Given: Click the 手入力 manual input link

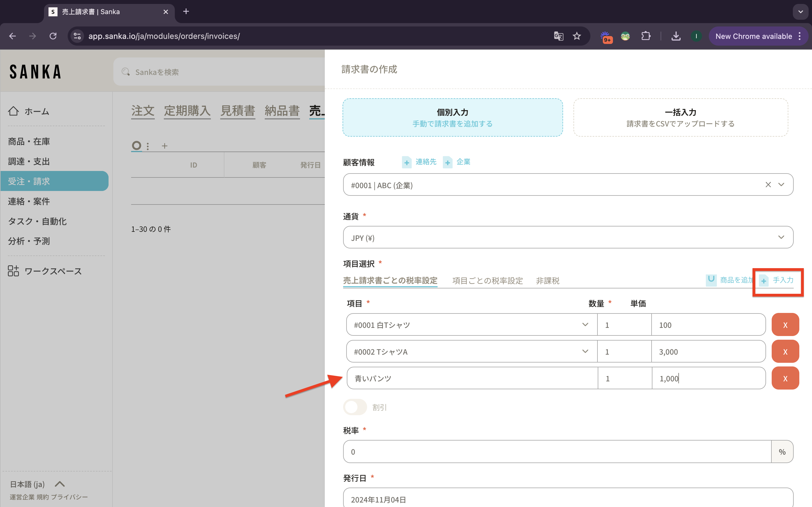Looking at the screenshot, I should point(782,280).
